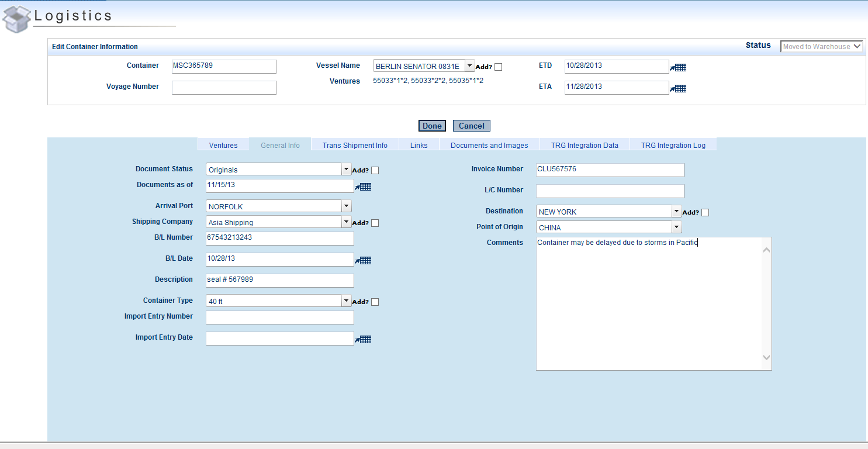Open the B/L Date calendar icon
The image size is (868, 449).
point(363,261)
